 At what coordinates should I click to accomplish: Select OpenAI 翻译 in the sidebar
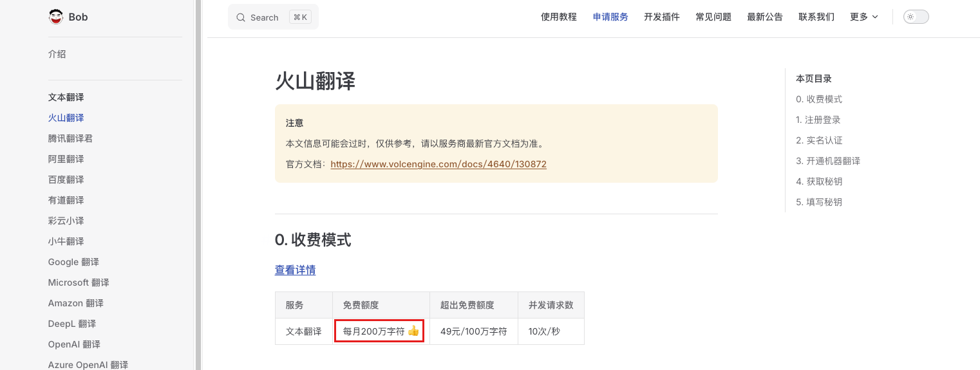pos(74,344)
